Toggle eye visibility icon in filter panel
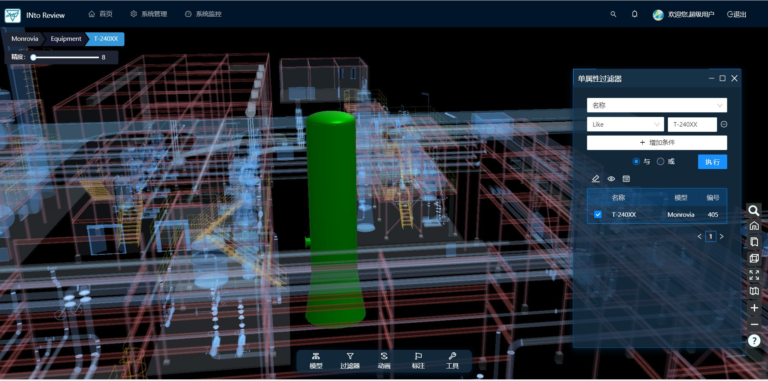The height and width of the screenshot is (381, 768). click(611, 179)
